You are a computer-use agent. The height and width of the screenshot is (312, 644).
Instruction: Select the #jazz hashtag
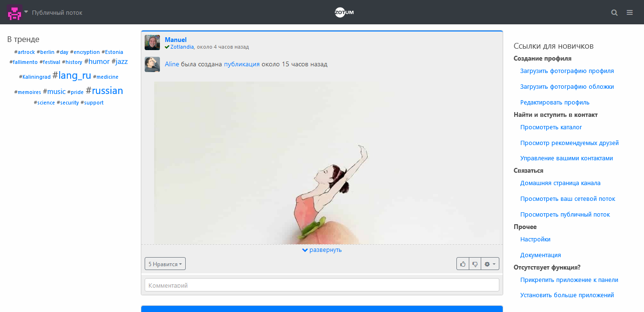point(120,62)
